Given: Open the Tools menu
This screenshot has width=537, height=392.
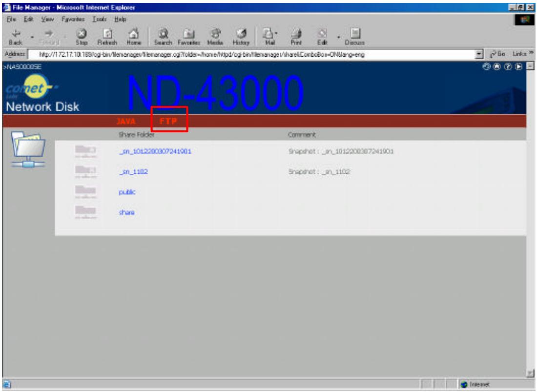Looking at the screenshot, I should coord(99,19).
